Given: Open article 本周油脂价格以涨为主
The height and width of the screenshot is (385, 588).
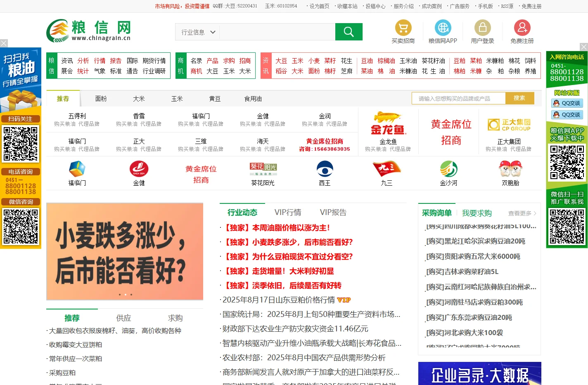Looking at the screenshot, I should click(x=276, y=228).
